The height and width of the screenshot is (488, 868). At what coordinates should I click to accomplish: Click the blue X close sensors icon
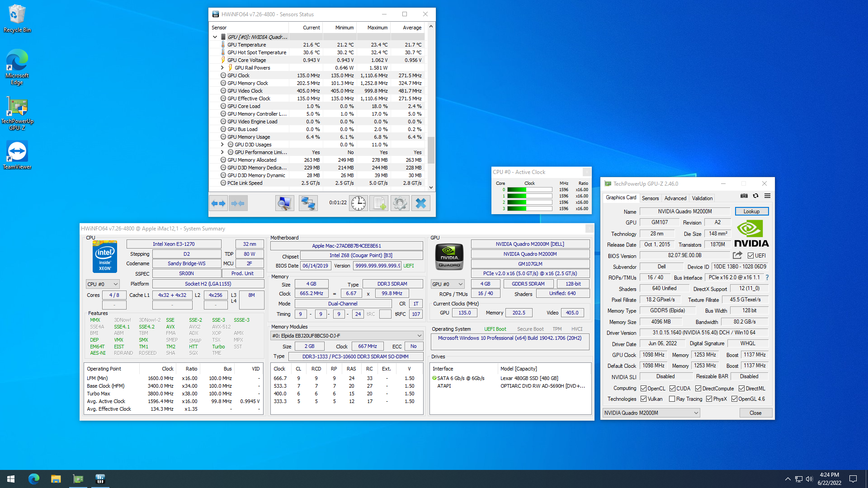click(421, 203)
